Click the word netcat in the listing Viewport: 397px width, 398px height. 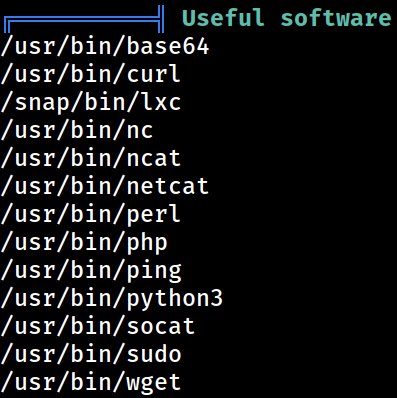tap(168, 187)
